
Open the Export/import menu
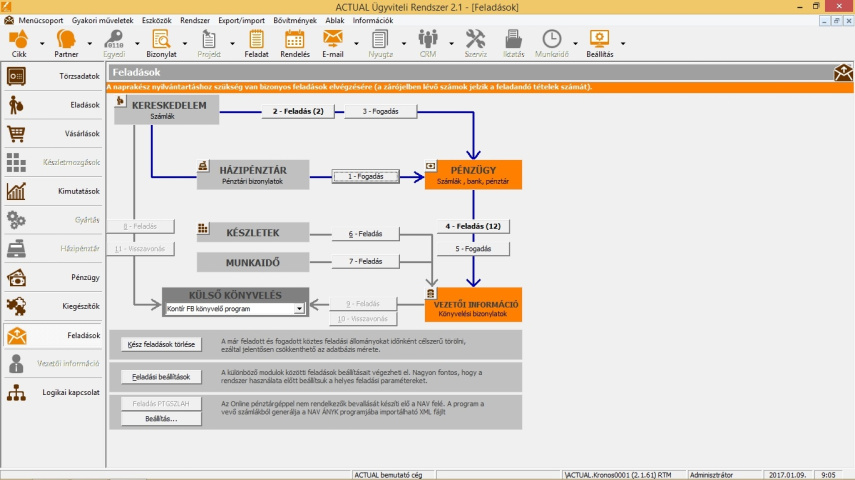pyautogui.click(x=240, y=20)
